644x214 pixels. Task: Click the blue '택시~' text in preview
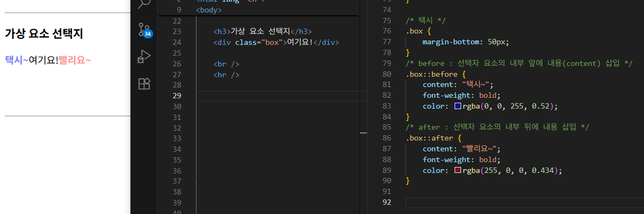point(17,60)
